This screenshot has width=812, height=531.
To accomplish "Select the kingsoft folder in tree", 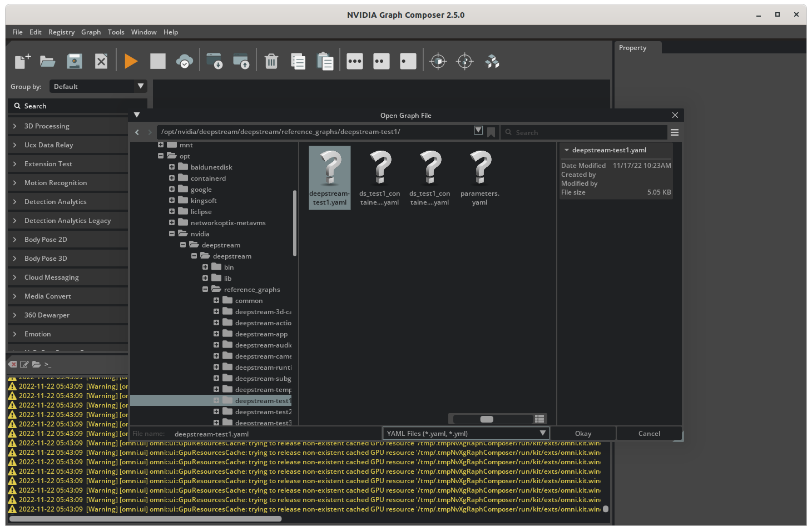I will (204, 201).
